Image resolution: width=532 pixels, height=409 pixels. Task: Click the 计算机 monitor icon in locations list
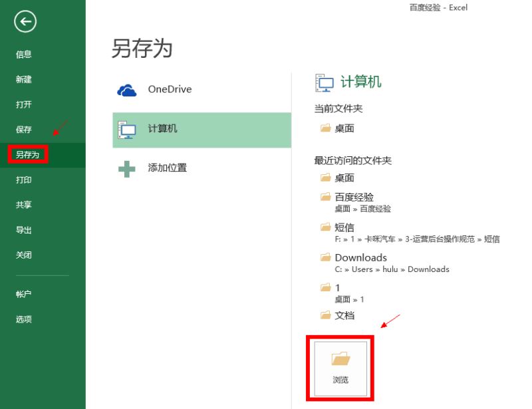[126, 129]
